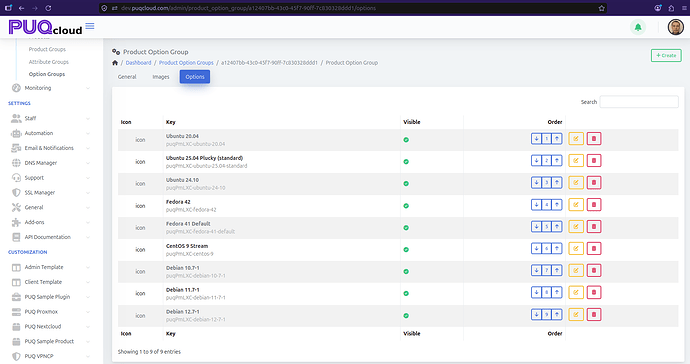Delete CentOS 9 Stream option
The height and width of the screenshot is (364, 690).
[594, 249]
